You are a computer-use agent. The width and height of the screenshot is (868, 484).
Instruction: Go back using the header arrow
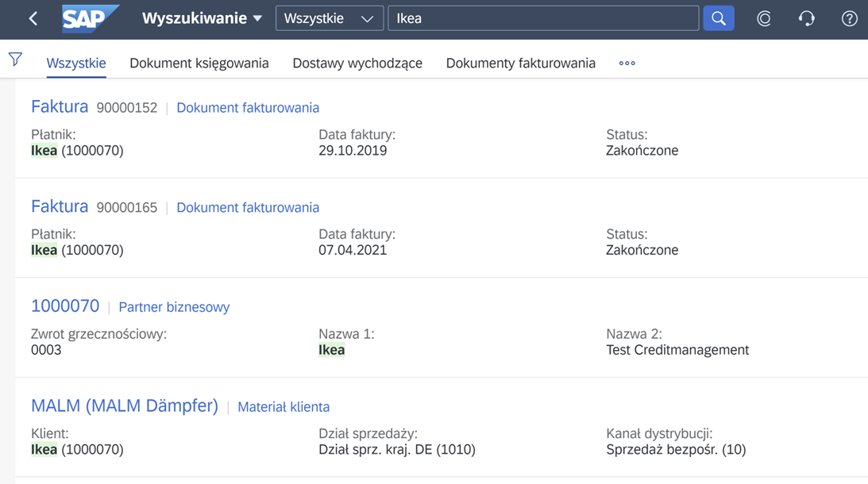(x=33, y=19)
